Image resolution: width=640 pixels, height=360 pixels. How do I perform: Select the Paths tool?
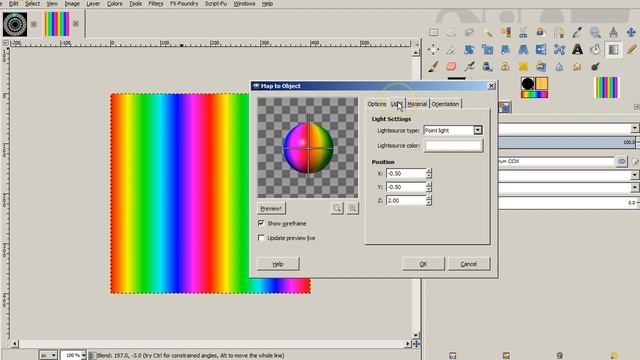click(559, 32)
